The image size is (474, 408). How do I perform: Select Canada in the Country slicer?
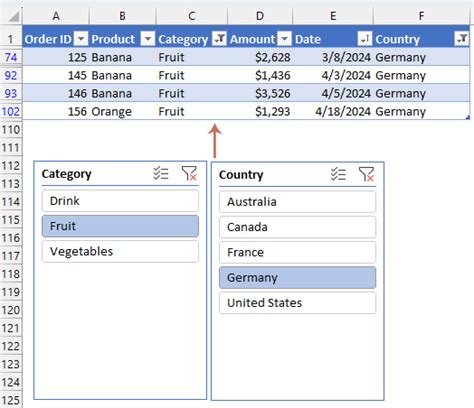coord(297,227)
